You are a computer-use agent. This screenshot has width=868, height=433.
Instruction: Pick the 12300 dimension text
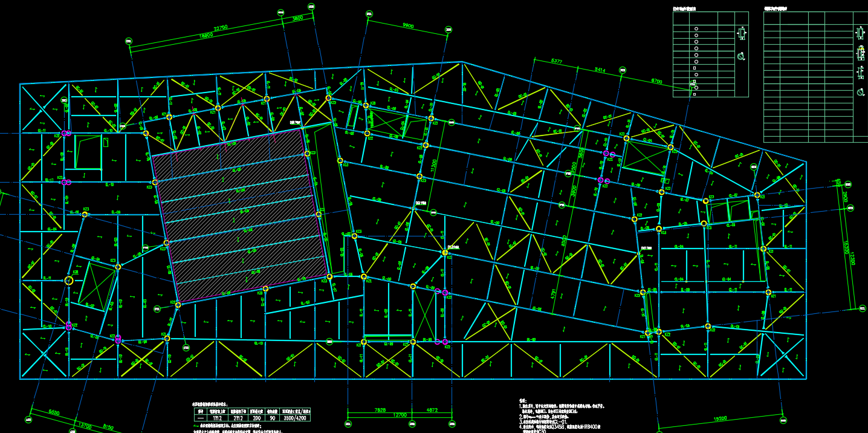(x=853, y=259)
